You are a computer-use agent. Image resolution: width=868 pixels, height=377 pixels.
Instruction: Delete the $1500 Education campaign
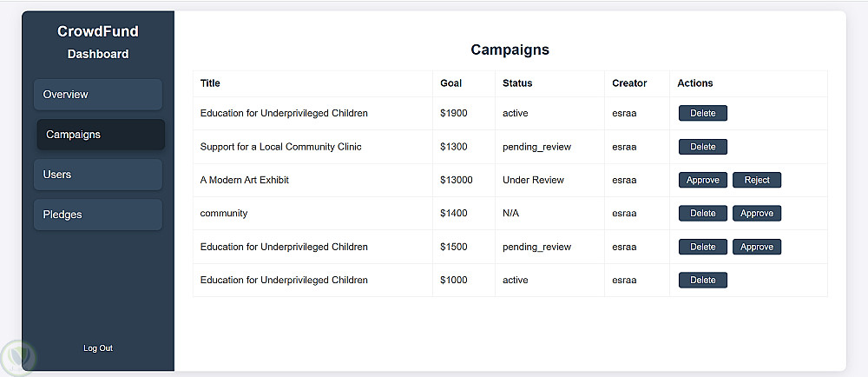coord(702,247)
